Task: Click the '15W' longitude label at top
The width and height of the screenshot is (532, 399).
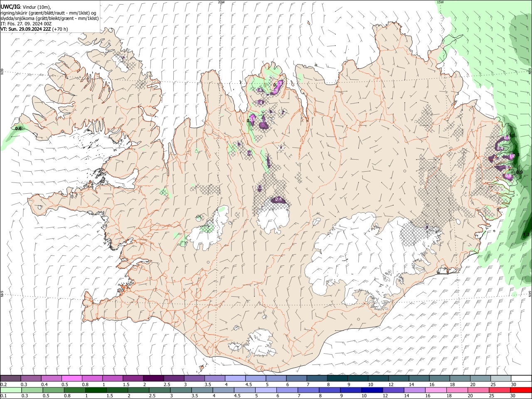Action: pos(440,2)
